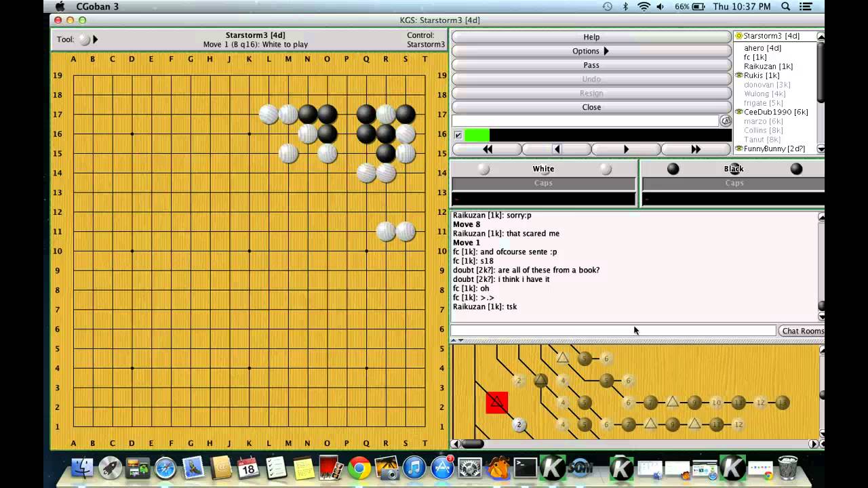
Task: Open the CGoban 3 menu
Action: coord(97,7)
